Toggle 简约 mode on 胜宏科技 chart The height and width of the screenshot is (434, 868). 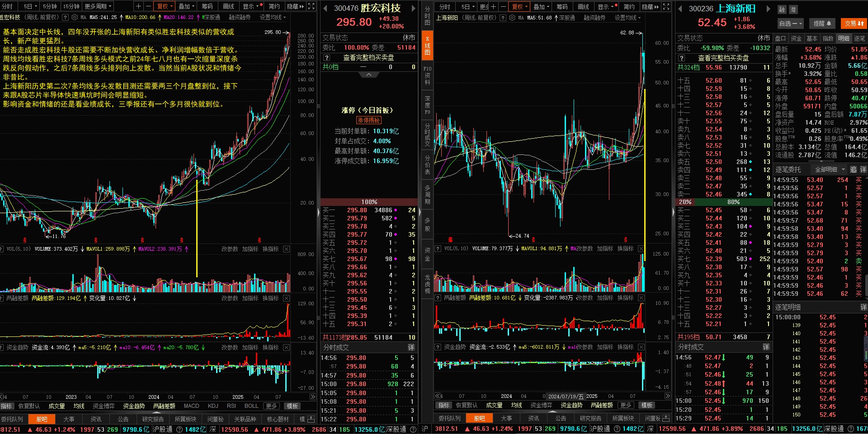pos(274,6)
